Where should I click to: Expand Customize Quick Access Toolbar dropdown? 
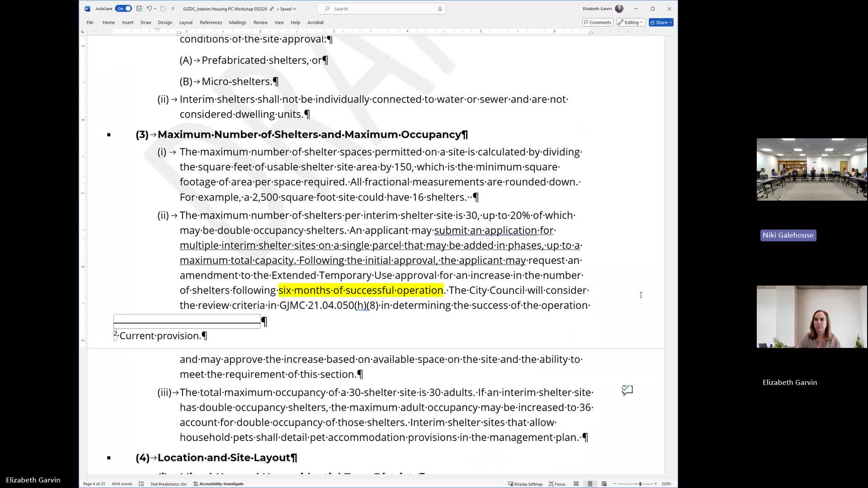coord(173,9)
